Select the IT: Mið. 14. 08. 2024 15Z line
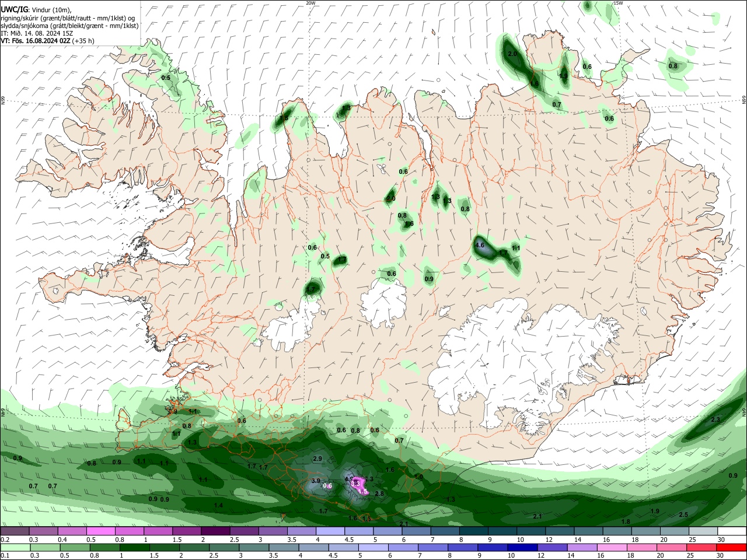 point(37,33)
